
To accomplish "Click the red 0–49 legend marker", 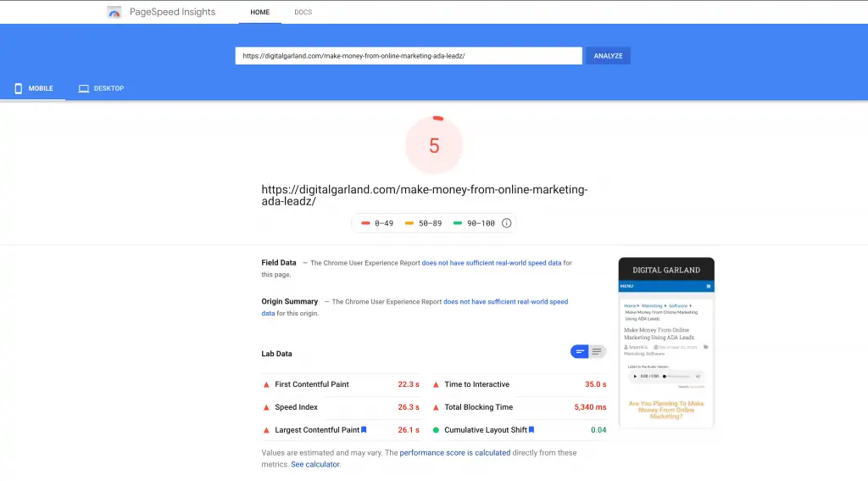I will coord(365,223).
